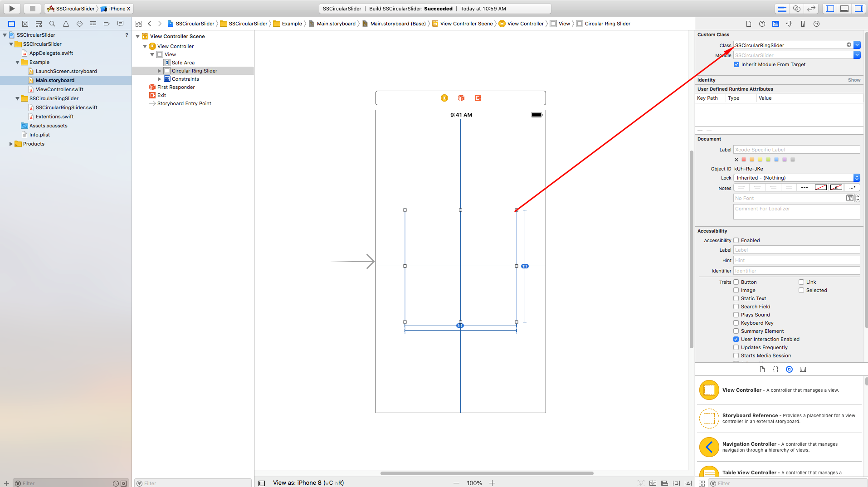This screenshot has height=487, width=868.
Task: Show the Object library tab
Action: click(790, 370)
